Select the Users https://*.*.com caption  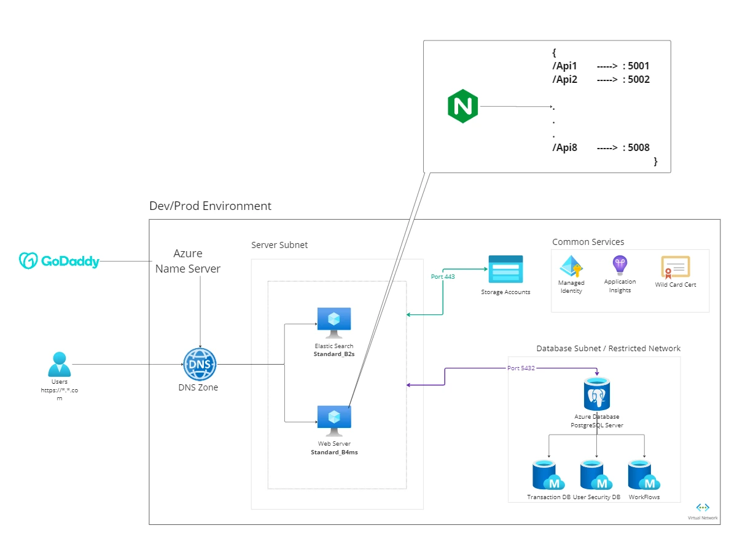coord(60,390)
